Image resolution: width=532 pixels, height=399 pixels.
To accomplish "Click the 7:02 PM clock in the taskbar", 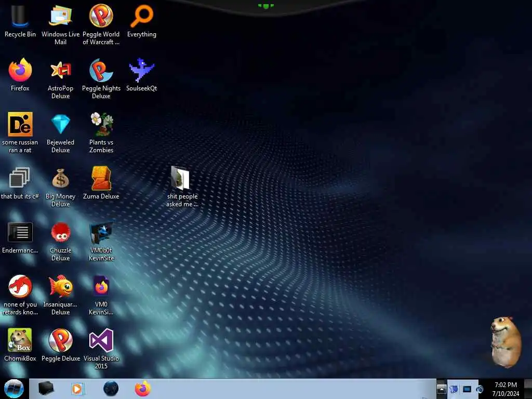I will pos(506,385).
